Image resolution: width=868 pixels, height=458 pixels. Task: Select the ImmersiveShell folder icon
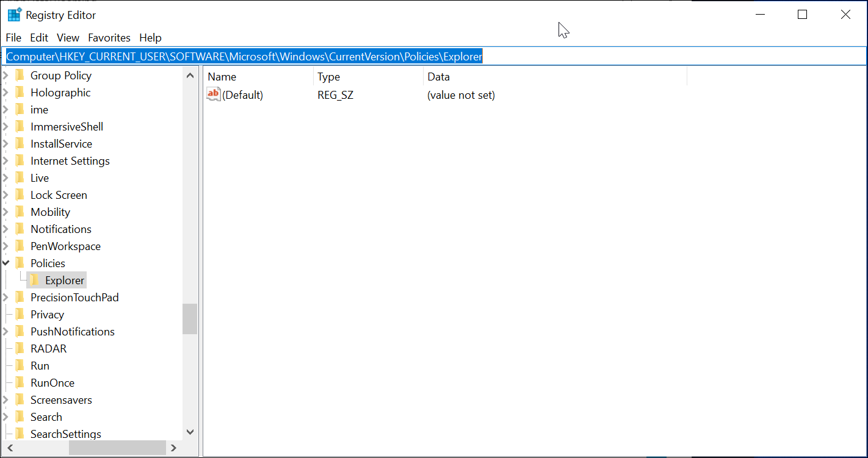click(x=20, y=127)
